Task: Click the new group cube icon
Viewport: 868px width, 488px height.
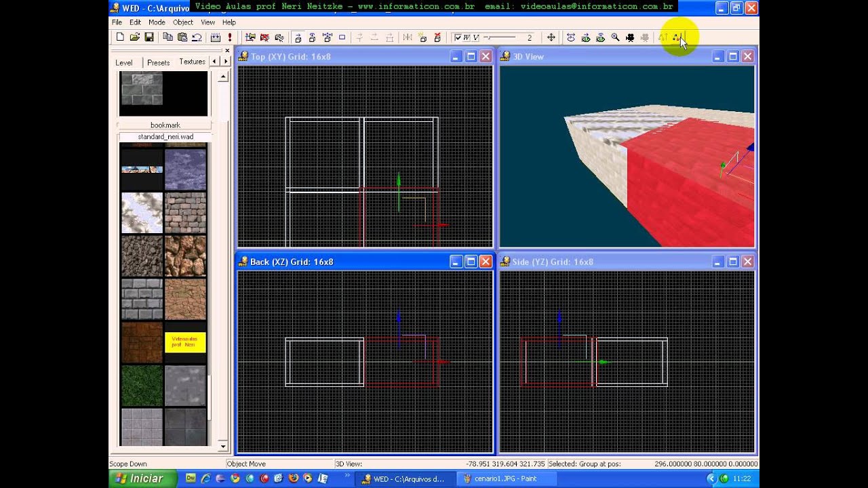Action: pos(422,37)
